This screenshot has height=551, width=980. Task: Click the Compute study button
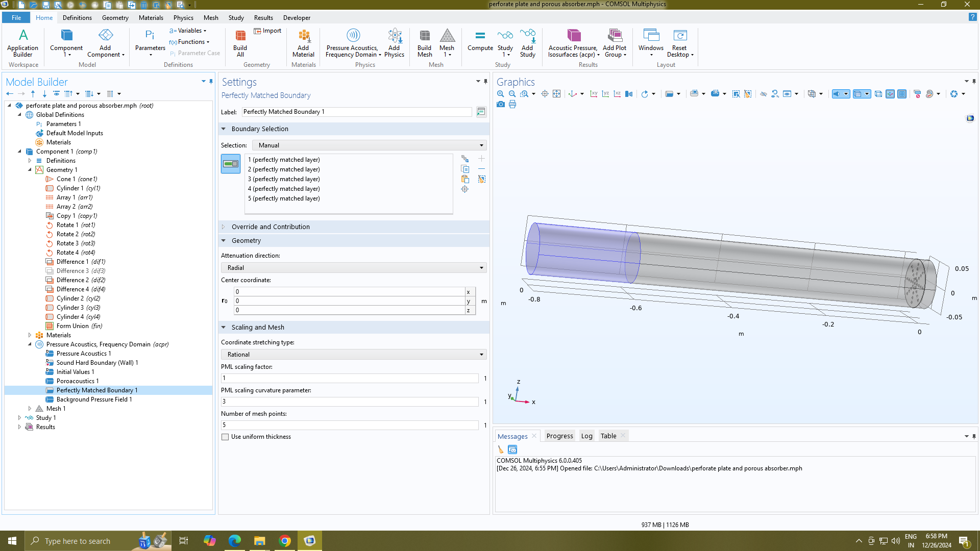(480, 41)
